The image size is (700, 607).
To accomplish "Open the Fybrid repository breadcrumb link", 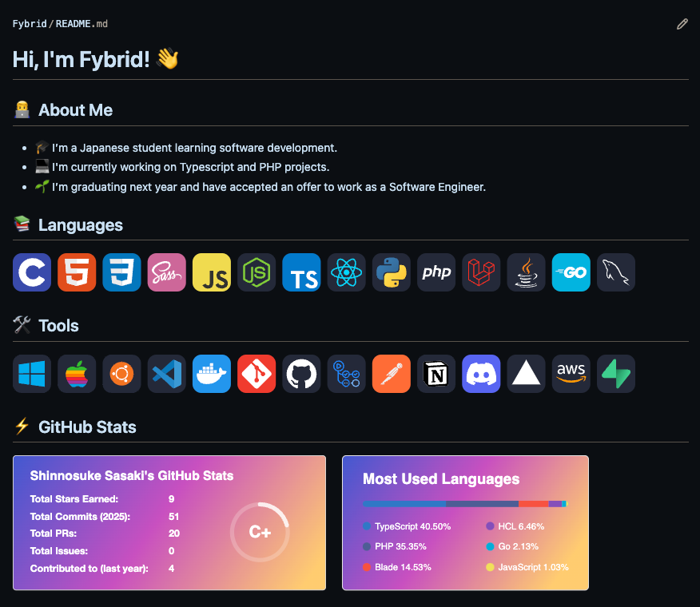I will click(30, 24).
